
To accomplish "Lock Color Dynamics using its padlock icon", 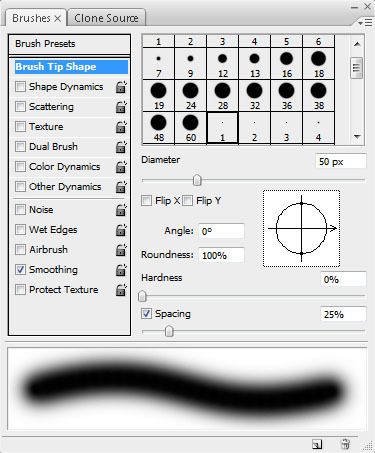I will coord(121,167).
